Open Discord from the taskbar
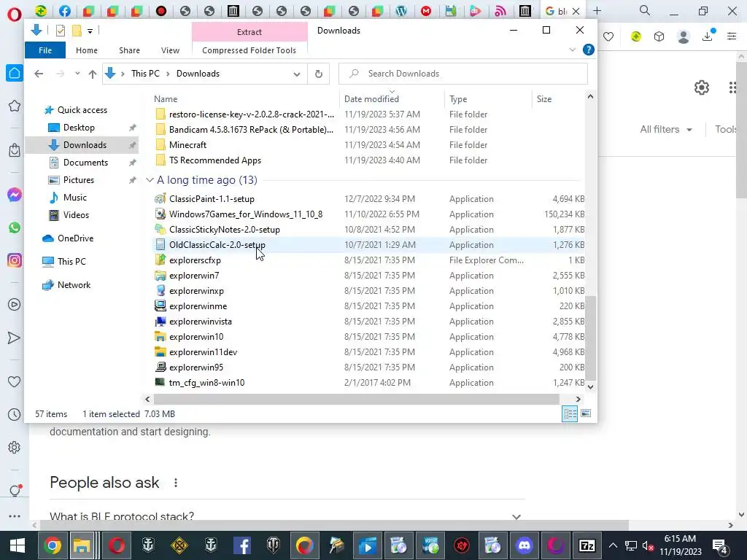747x560 pixels. [x=525, y=545]
